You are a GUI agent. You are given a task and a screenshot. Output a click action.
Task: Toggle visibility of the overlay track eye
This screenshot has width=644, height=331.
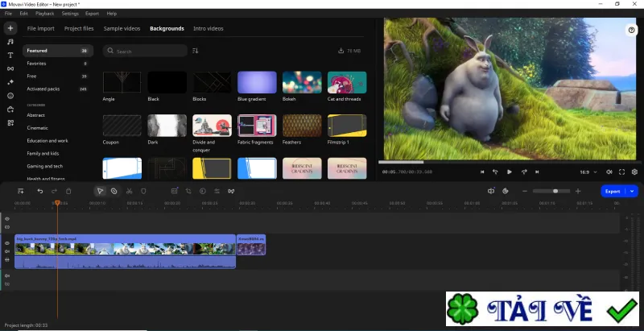(x=7, y=219)
